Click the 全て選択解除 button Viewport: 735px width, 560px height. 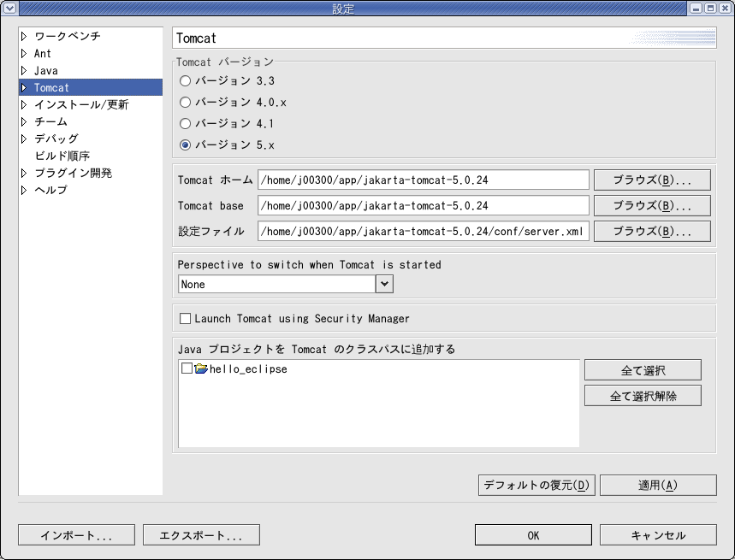pos(643,396)
